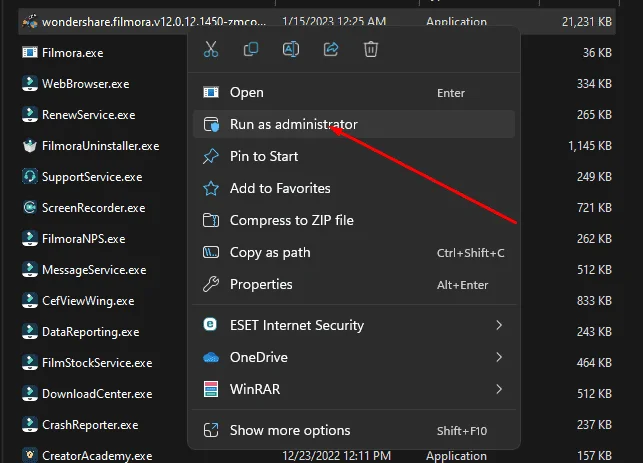Select the WebBrowser.exe file name

point(86,84)
